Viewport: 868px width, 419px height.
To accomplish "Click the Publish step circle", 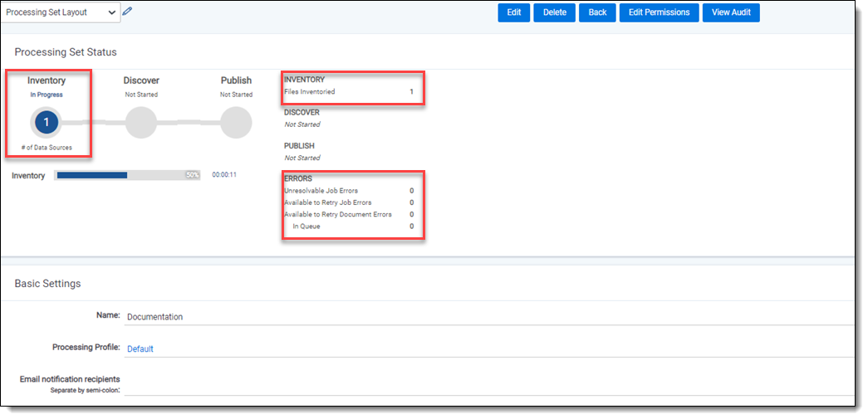I will (236, 122).
